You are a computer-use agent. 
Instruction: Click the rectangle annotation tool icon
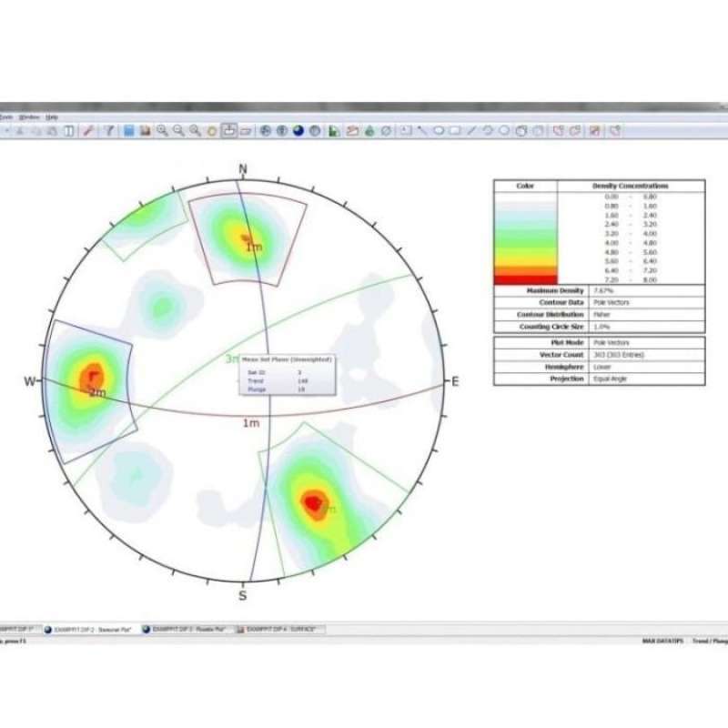click(x=456, y=130)
